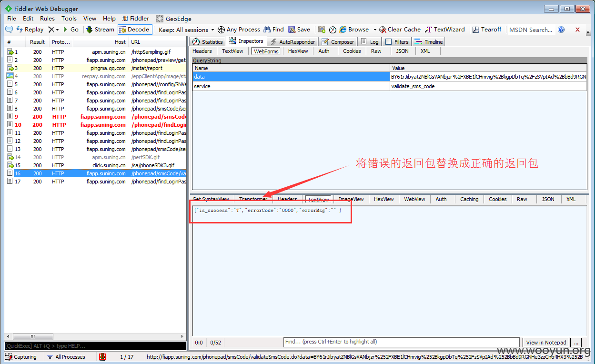Tick the Filters tab checkbox
This screenshot has height=364, width=595.
pyautogui.click(x=389, y=42)
